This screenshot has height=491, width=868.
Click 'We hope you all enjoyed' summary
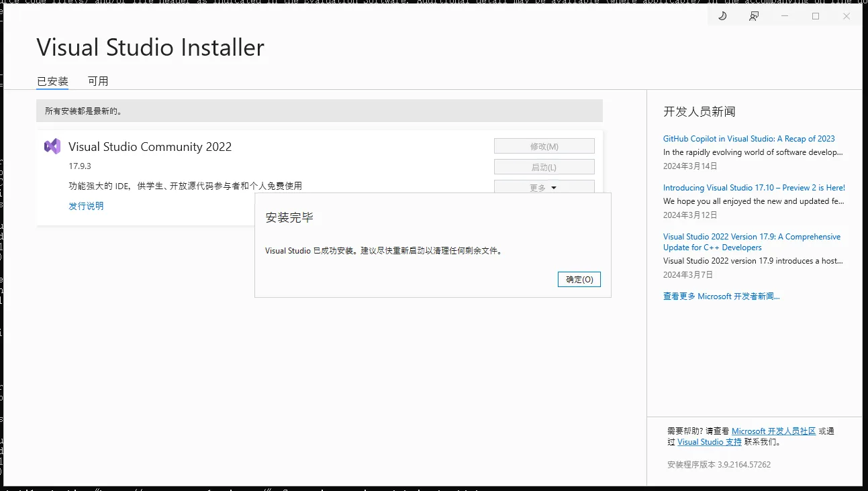pyautogui.click(x=754, y=201)
